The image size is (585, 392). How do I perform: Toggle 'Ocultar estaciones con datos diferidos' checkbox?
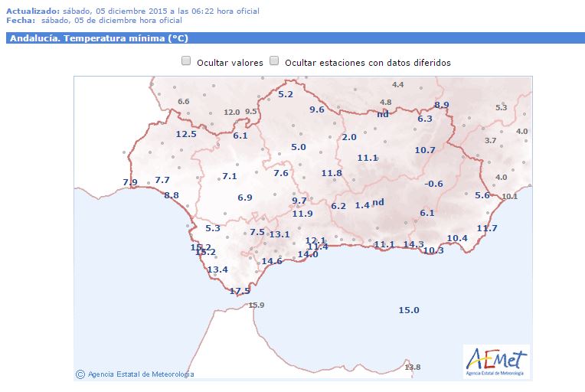pos(274,61)
